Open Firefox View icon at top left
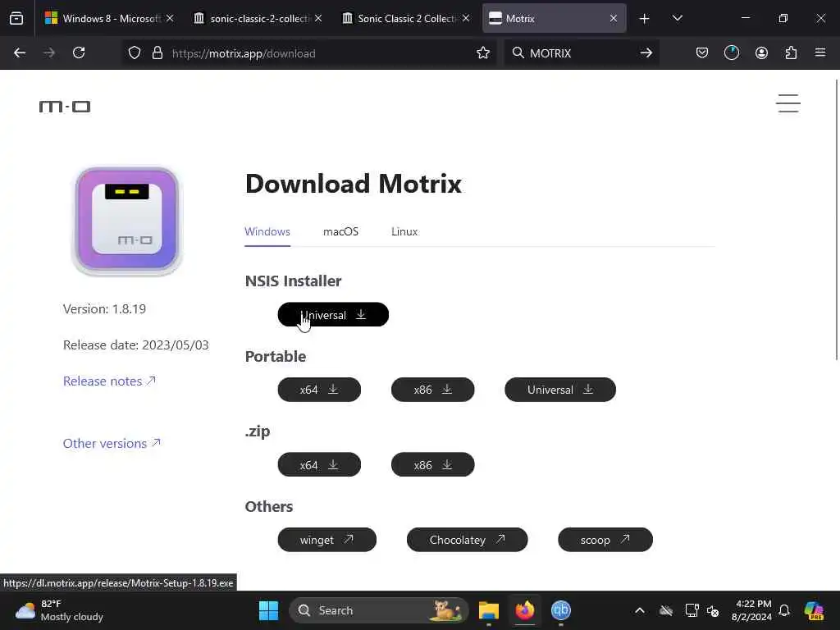 click(16, 19)
